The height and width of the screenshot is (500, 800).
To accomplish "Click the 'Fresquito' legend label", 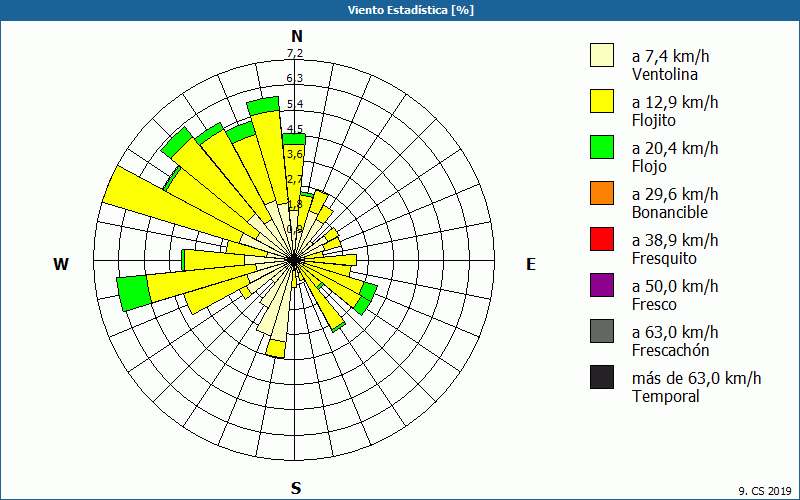I will click(x=664, y=259).
